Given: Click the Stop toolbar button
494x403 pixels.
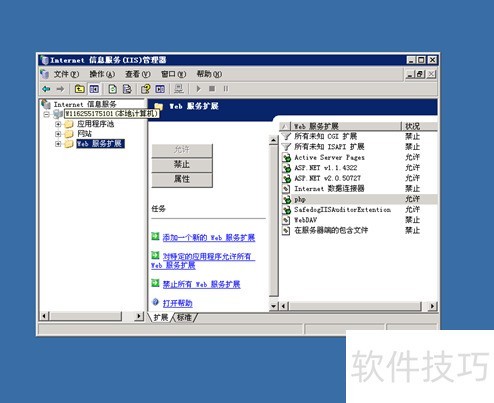Looking at the screenshot, I should click(212, 89).
